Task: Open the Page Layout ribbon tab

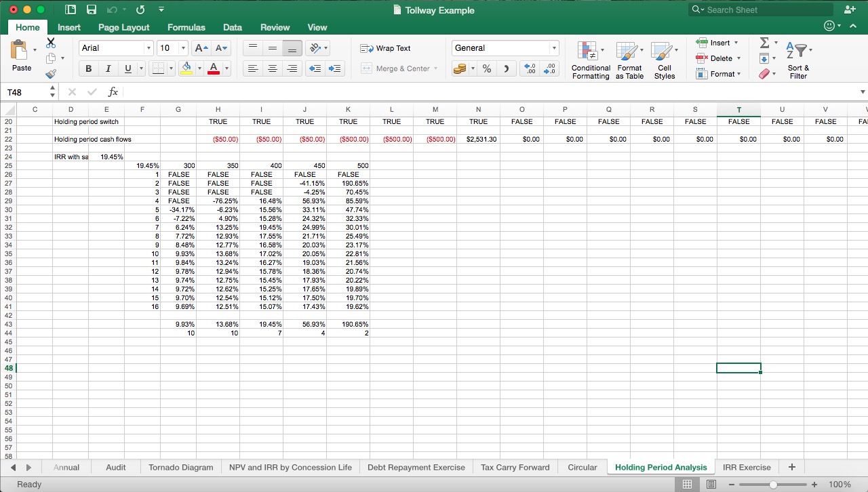Action: tap(123, 27)
